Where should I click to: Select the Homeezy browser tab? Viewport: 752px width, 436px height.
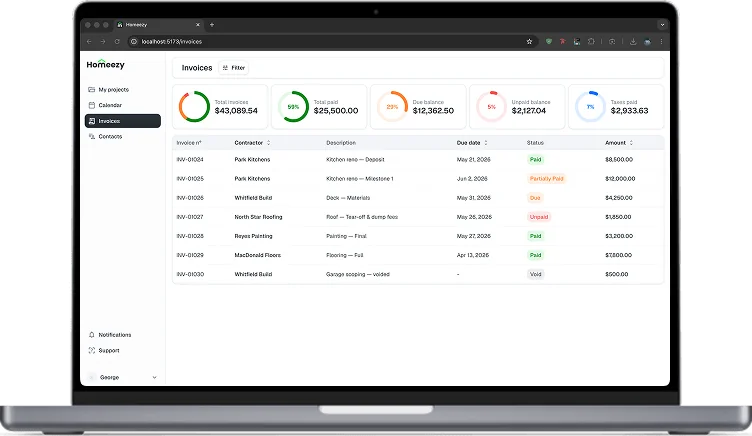tap(159, 24)
